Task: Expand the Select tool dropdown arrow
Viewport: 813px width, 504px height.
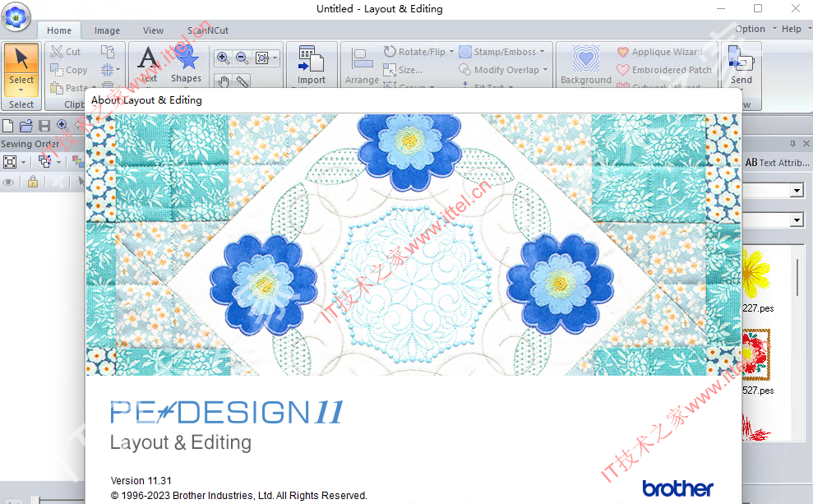Action: (21, 90)
